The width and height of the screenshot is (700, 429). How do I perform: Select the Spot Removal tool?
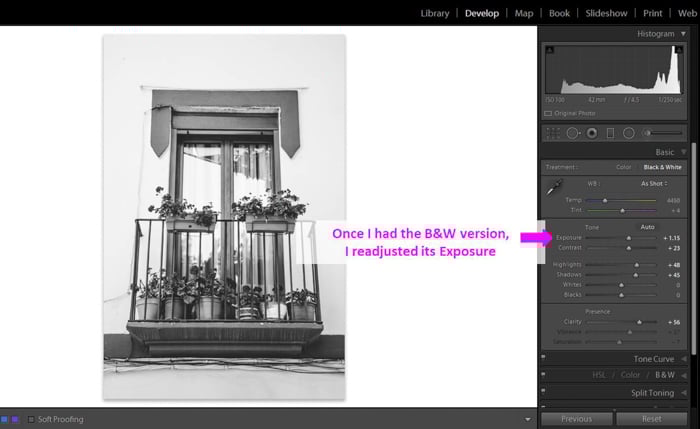tap(573, 133)
